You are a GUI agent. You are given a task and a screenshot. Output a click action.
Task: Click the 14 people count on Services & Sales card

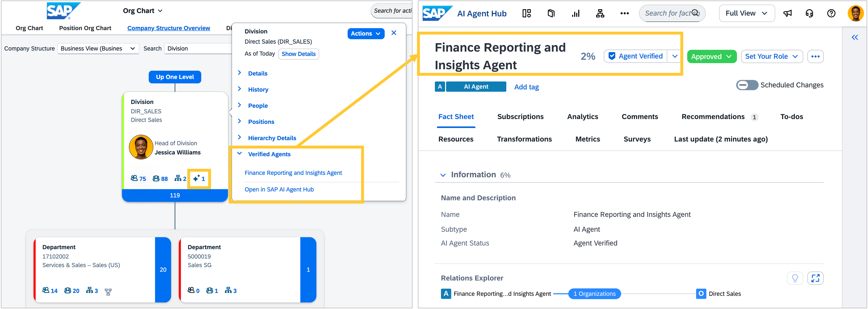click(x=50, y=291)
